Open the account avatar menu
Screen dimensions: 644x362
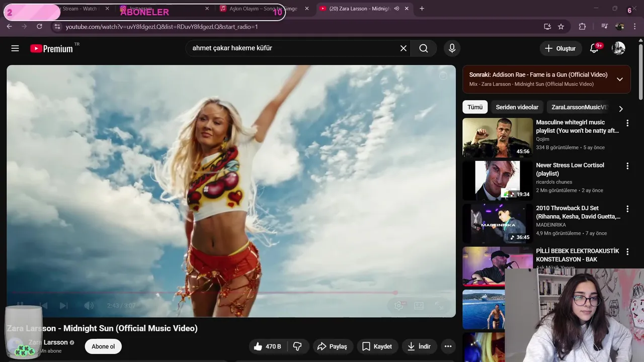[x=618, y=48]
